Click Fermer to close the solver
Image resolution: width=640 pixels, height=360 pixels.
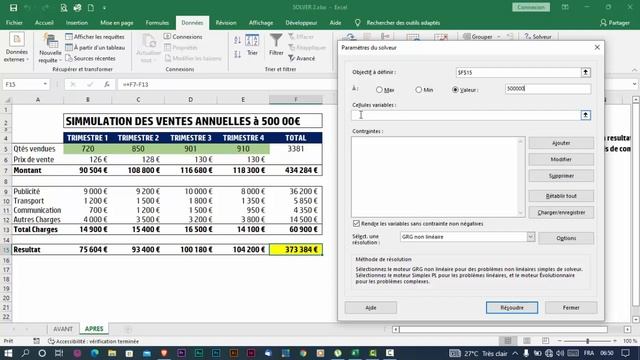tap(571, 308)
